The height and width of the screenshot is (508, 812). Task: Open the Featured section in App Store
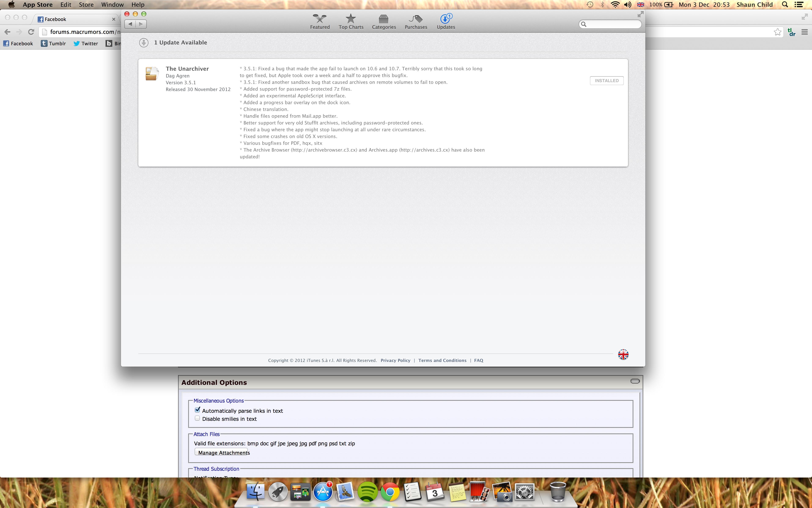point(320,22)
